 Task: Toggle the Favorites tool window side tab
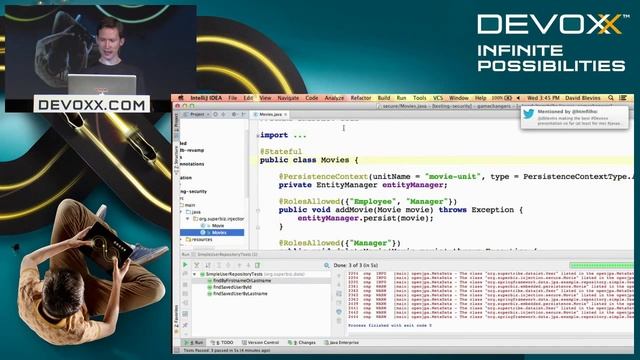click(x=176, y=318)
